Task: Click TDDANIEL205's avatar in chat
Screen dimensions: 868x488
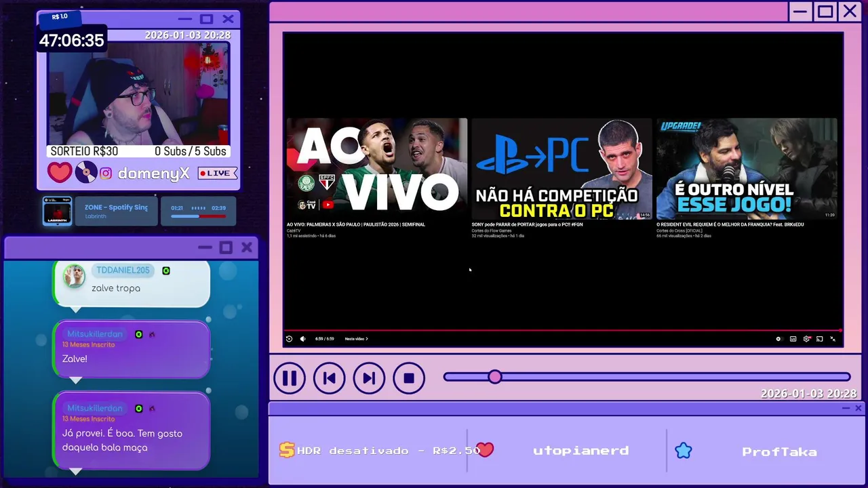Action: [74, 276]
